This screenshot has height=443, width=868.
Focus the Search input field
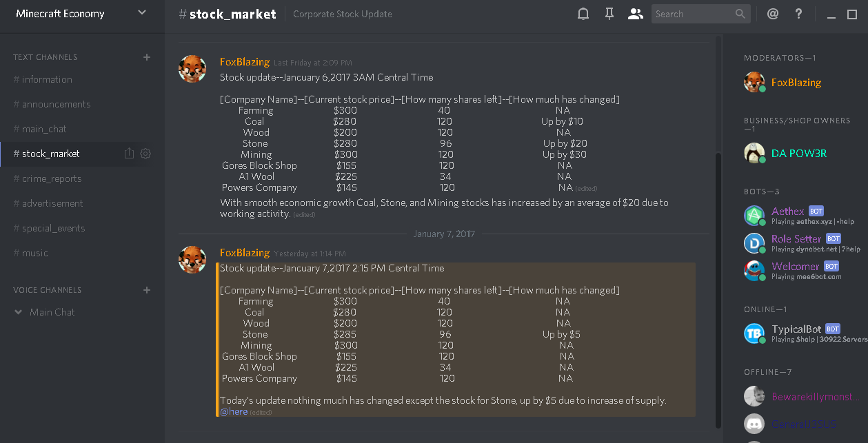click(x=693, y=14)
